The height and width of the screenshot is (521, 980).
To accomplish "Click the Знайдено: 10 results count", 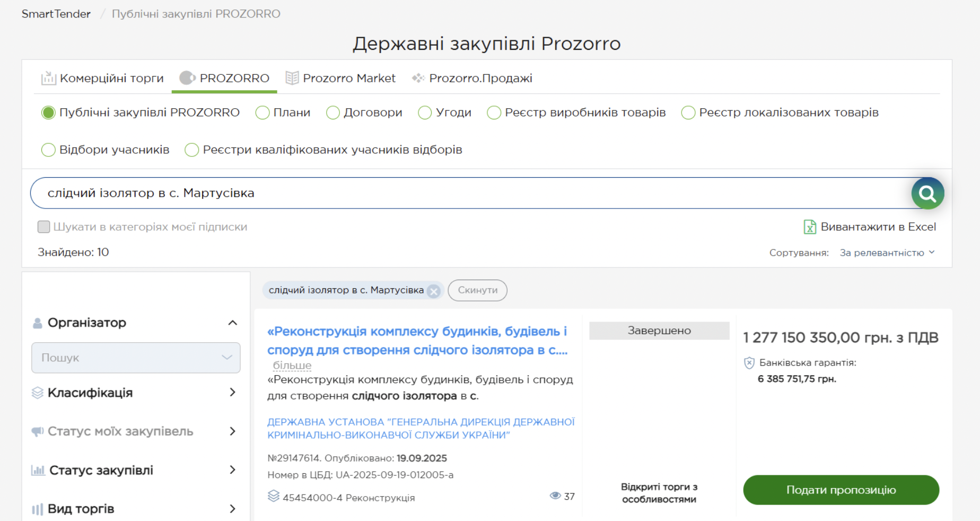I will click(73, 253).
